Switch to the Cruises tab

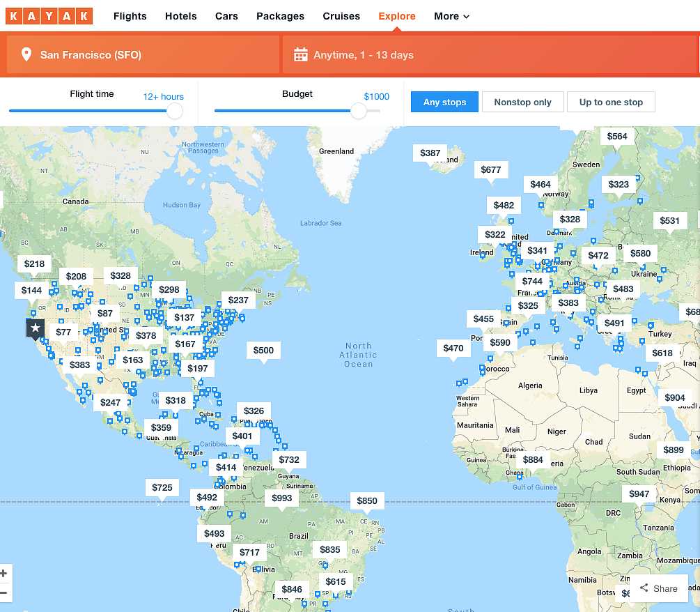(x=341, y=16)
